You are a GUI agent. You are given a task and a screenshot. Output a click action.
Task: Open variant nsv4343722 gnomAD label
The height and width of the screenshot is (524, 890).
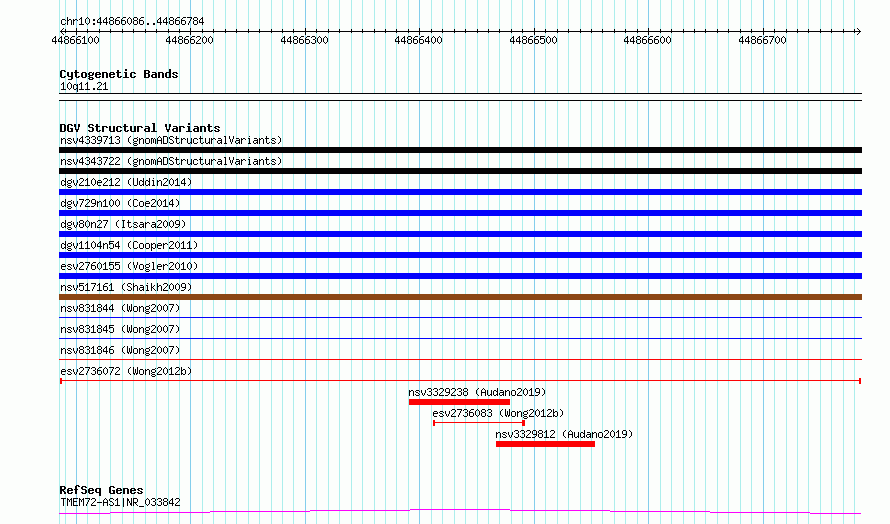pyautogui.click(x=171, y=161)
